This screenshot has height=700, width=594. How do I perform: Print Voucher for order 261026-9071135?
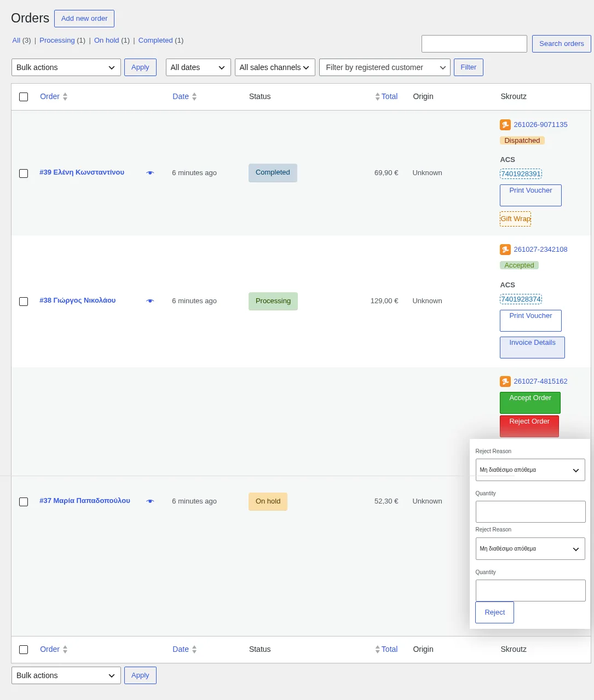click(x=530, y=195)
